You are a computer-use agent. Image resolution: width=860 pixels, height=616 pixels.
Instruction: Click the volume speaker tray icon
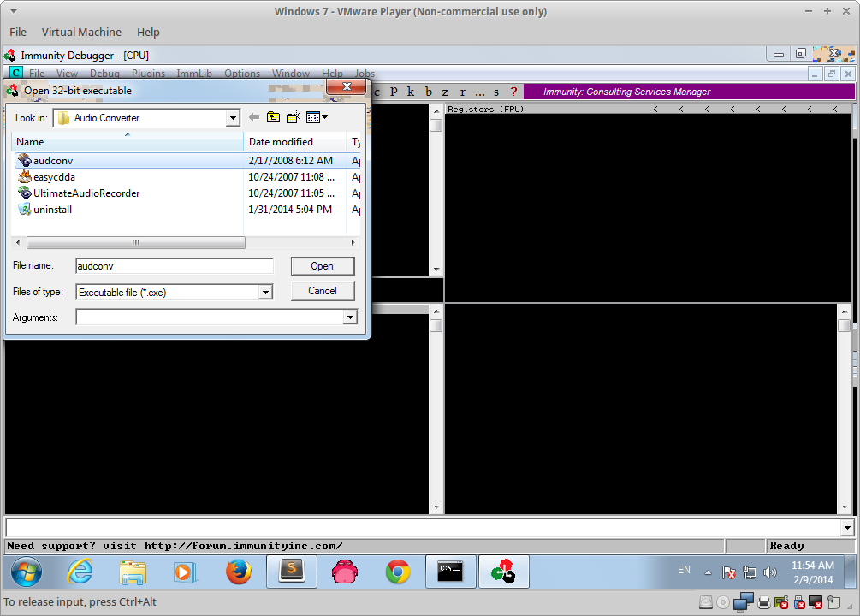[x=770, y=572]
